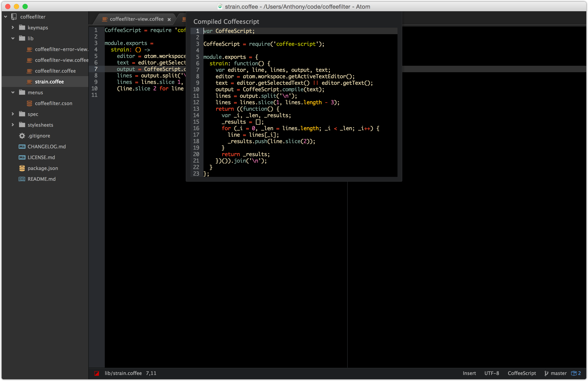Open README.md file
This screenshot has height=381, width=588.
pyautogui.click(x=42, y=179)
